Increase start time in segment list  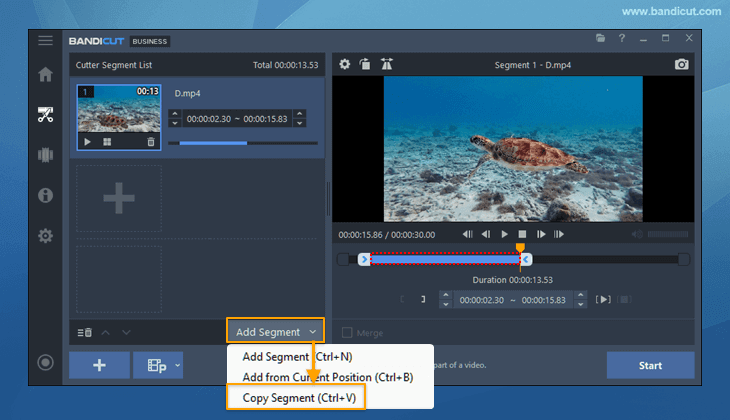pyautogui.click(x=175, y=113)
